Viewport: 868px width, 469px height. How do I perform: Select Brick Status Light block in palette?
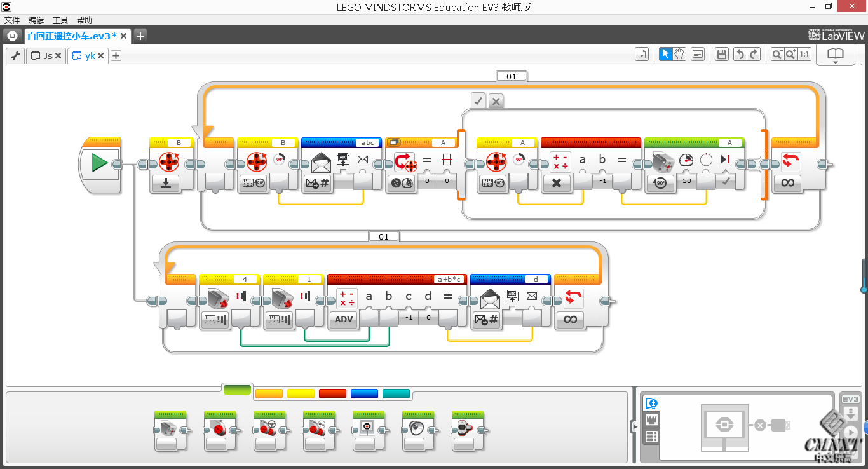point(468,431)
